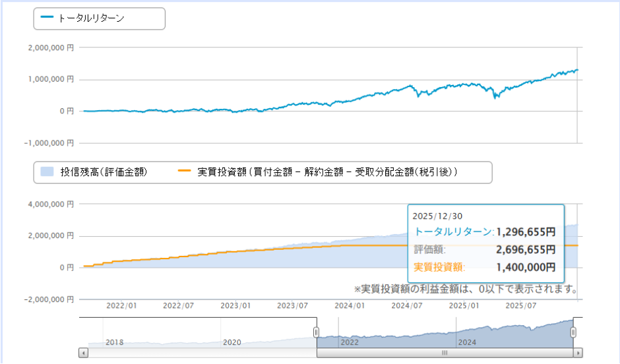620x364 pixels.
Task: Click 2018 in the navigator timeline
Action: (115, 343)
